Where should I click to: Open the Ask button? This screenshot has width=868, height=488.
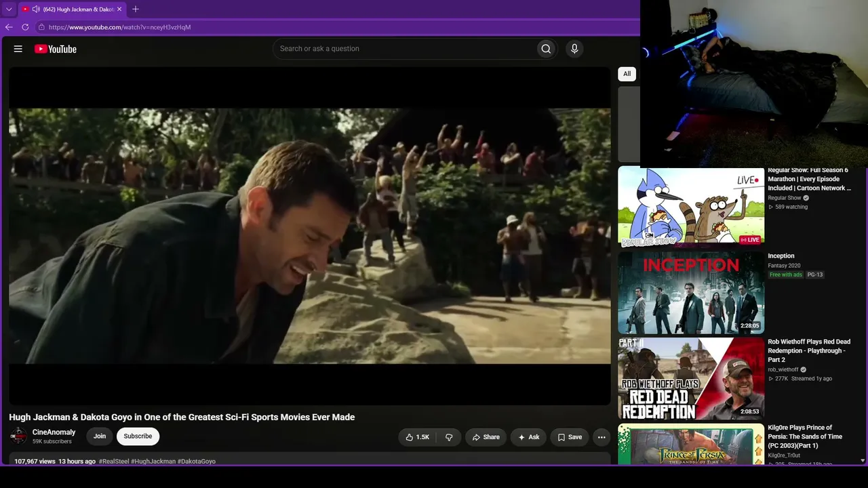528,437
